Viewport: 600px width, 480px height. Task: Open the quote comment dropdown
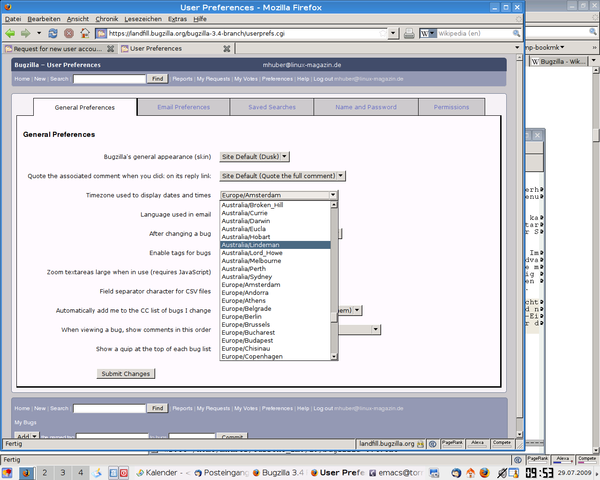point(282,176)
